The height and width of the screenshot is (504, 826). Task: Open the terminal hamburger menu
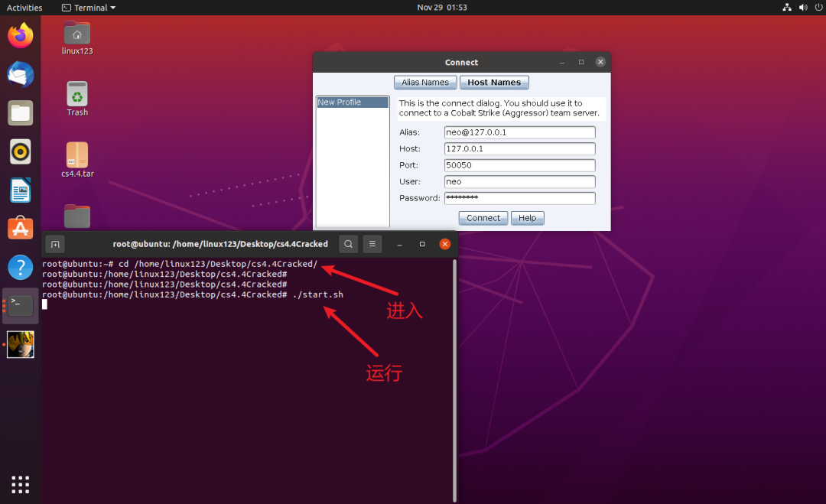372,244
